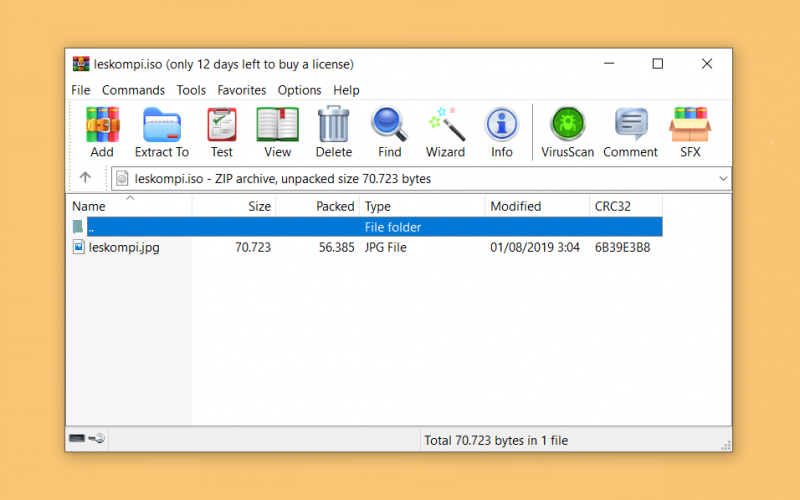The image size is (800, 500).
Task: Open the Comment tool
Action: pyautogui.click(x=631, y=124)
